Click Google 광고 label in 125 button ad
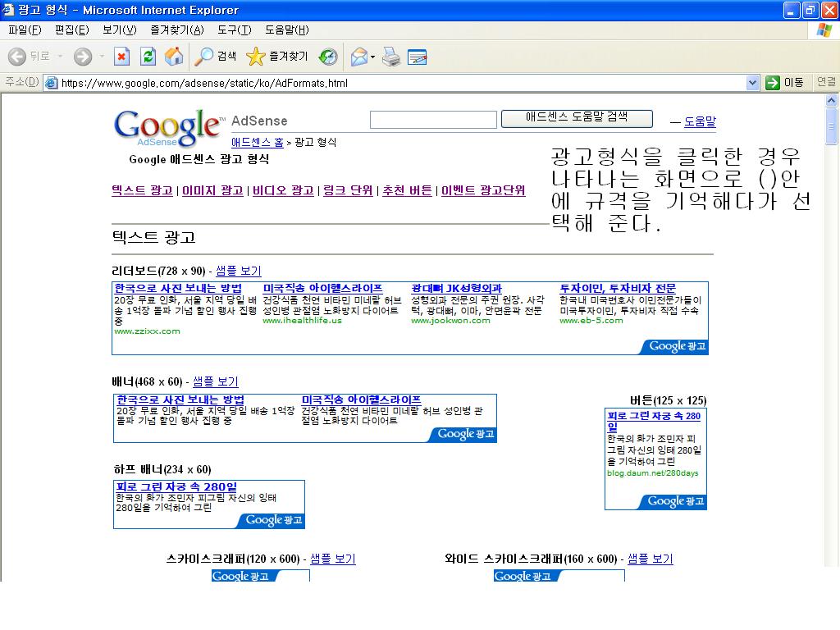 point(676,501)
